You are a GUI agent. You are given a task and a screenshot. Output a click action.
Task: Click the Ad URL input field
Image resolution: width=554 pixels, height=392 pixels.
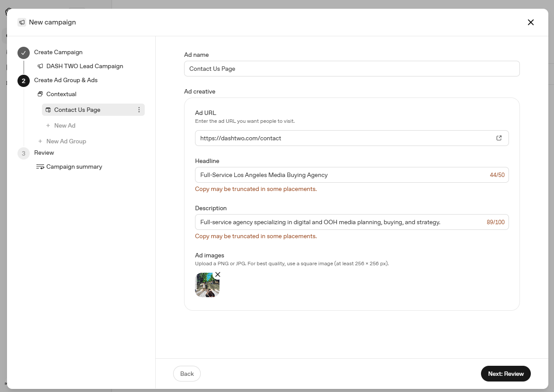tap(352, 138)
